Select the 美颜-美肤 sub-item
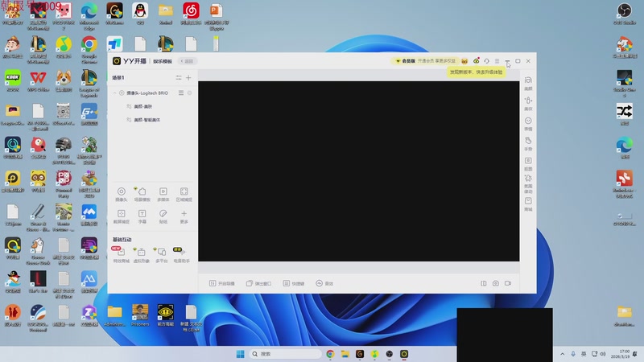The width and height of the screenshot is (644, 362). tap(143, 106)
